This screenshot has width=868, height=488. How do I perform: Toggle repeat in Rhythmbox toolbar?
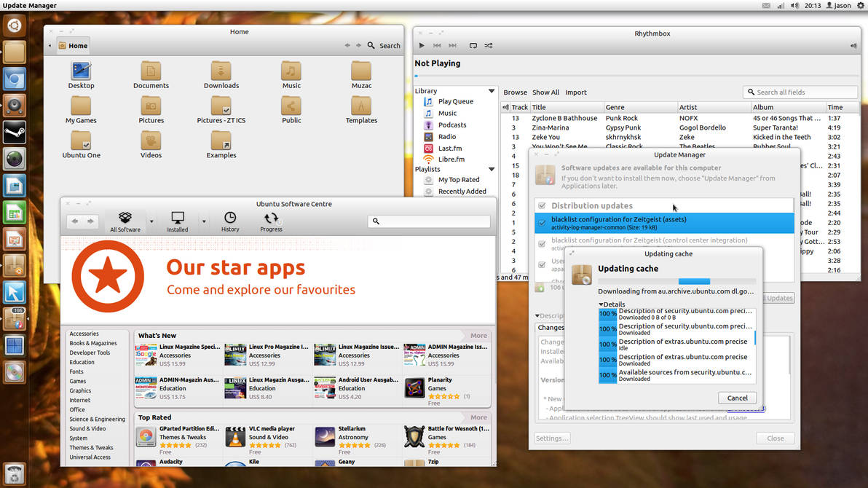[x=473, y=45]
